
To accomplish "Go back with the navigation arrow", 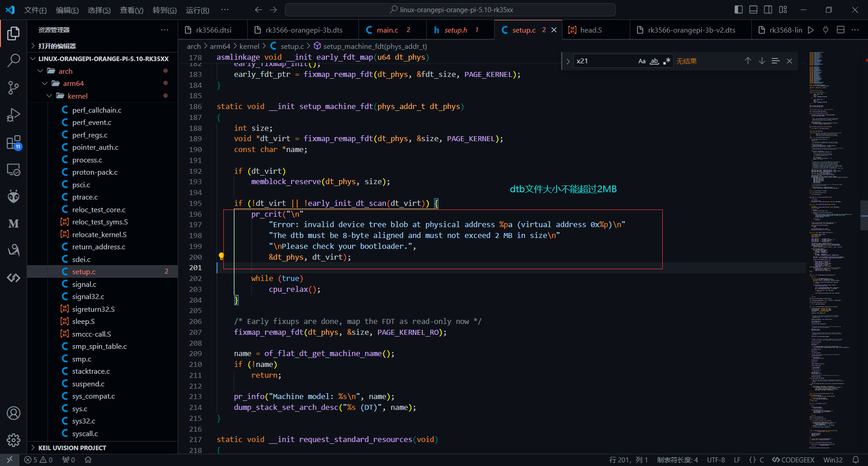I will pos(258,10).
